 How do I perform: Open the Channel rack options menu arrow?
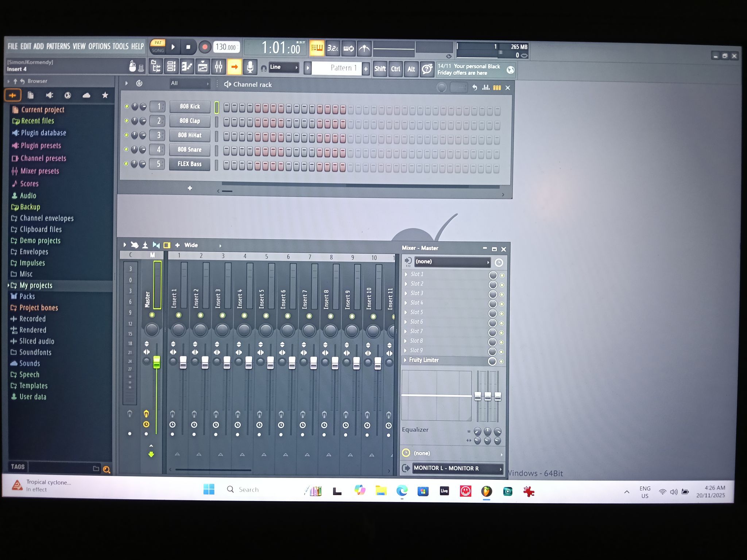click(126, 83)
